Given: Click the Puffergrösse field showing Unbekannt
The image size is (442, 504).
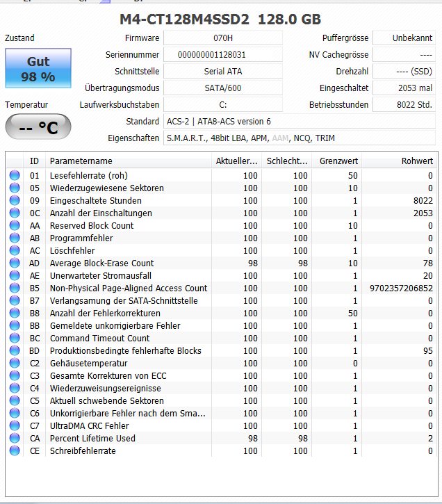Looking at the screenshot, I should click(x=404, y=38).
